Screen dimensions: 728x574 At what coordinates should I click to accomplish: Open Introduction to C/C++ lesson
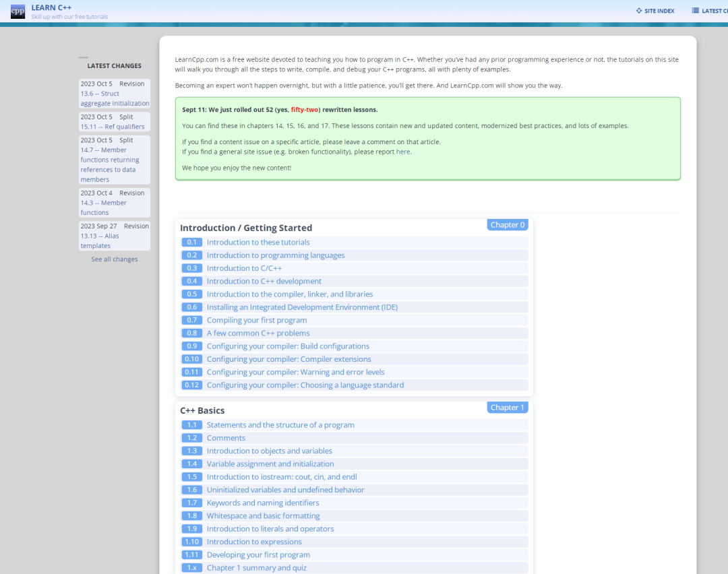244,268
